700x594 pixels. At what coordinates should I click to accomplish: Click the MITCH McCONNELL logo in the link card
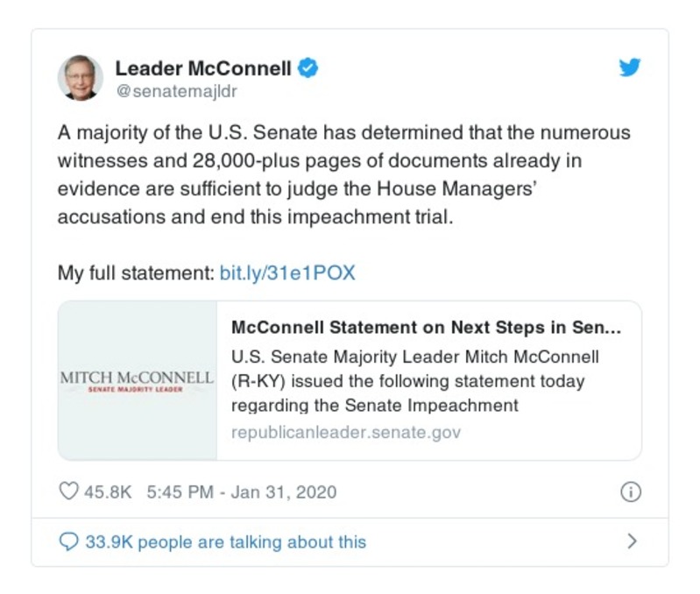[x=137, y=377]
